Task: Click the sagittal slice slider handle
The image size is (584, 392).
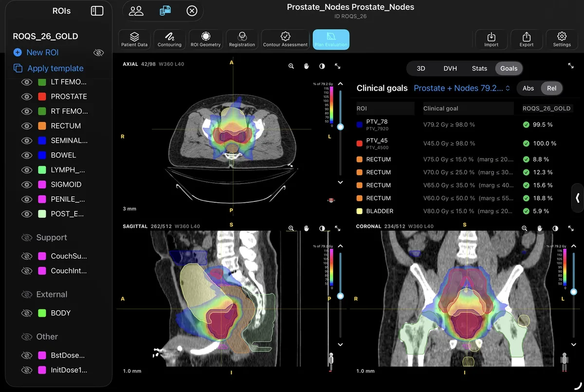Action: point(340,296)
